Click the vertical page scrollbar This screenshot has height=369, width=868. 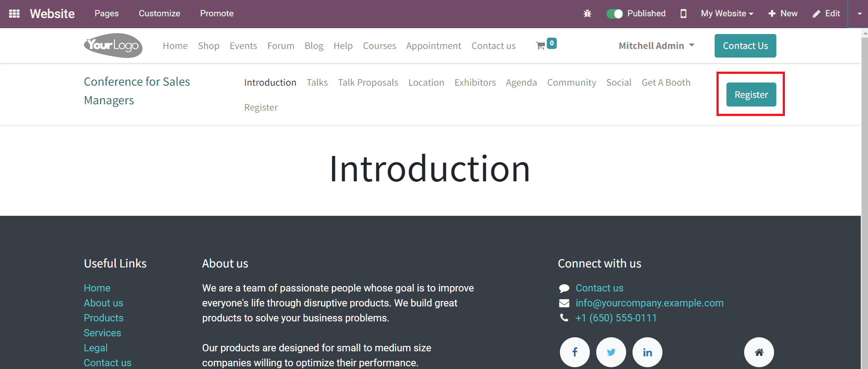864,199
